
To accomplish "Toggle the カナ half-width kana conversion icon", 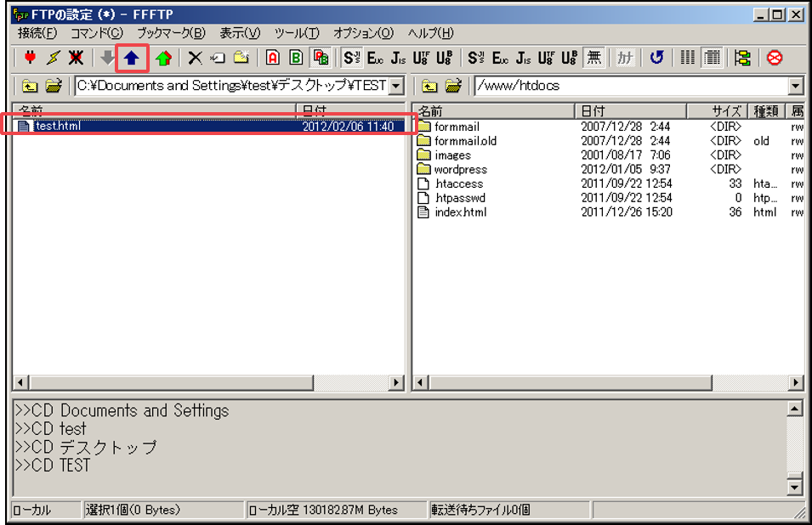I will click(625, 58).
